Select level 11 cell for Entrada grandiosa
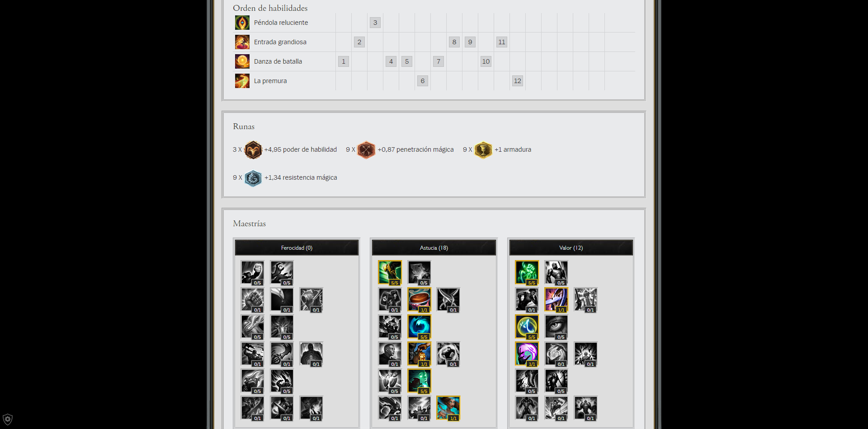 pyautogui.click(x=502, y=42)
